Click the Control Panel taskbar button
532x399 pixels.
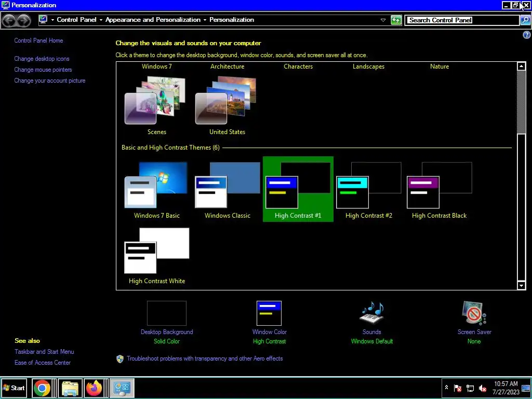click(x=122, y=388)
